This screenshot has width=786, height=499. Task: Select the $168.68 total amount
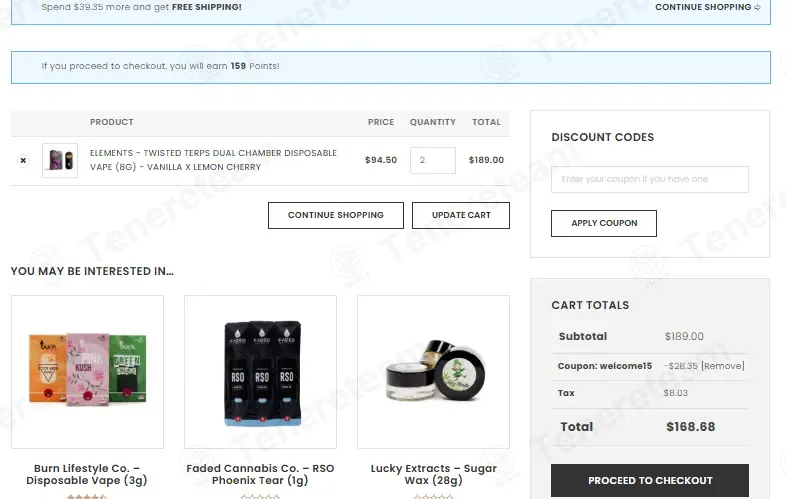(690, 427)
